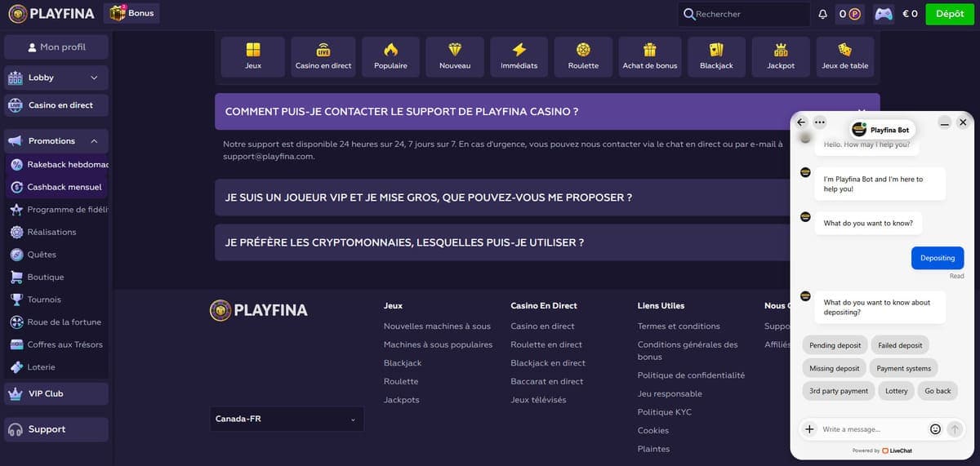This screenshot has height=466, width=980.
Task: Open the game controller icon in header
Action: pos(884,14)
